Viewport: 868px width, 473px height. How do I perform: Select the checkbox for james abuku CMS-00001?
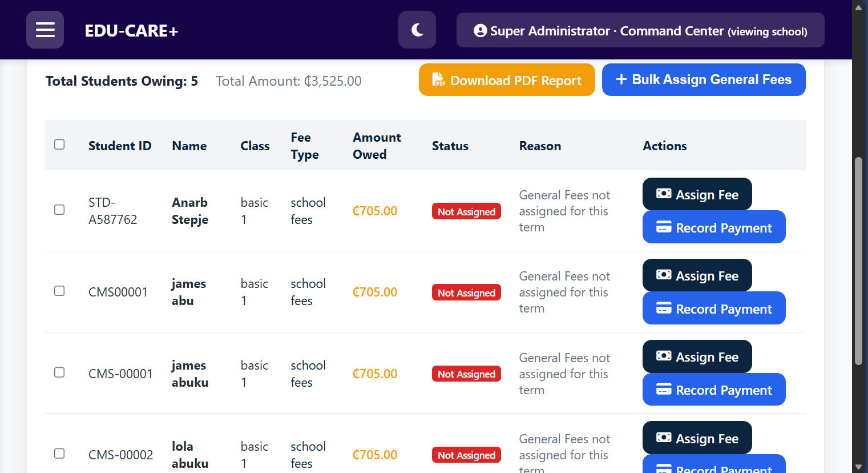[x=59, y=372]
